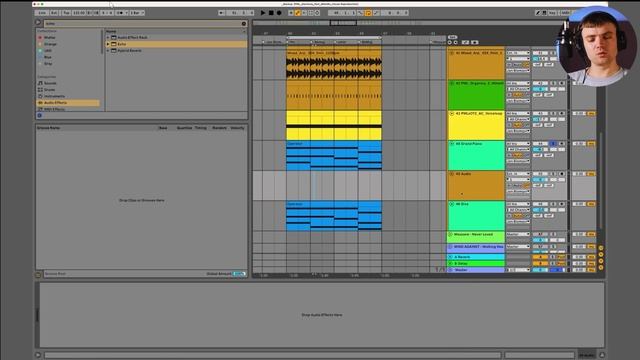640x360 pixels.
Task: Expand the Audio Effect Rack folder
Action: (x=108, y=37)
